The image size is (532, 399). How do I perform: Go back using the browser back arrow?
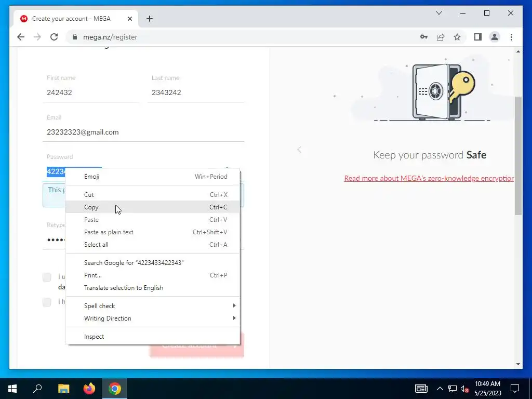point(21,37)
